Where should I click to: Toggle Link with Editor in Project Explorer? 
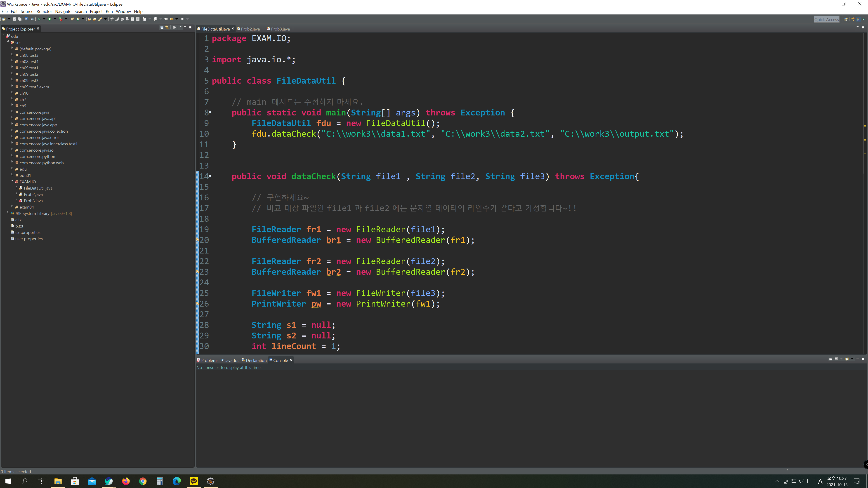point(167,28)
